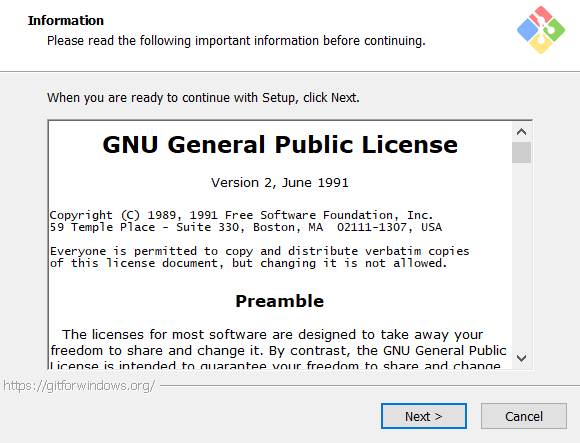Image resolution: width=580 pixels, height=443 pixels.
Task: Click the 59 Temple Place address line
Action: (246, 227)
